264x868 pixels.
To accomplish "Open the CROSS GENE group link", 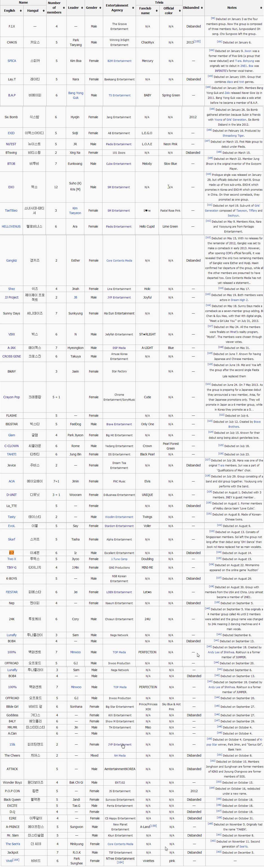I will pos(11,357).
